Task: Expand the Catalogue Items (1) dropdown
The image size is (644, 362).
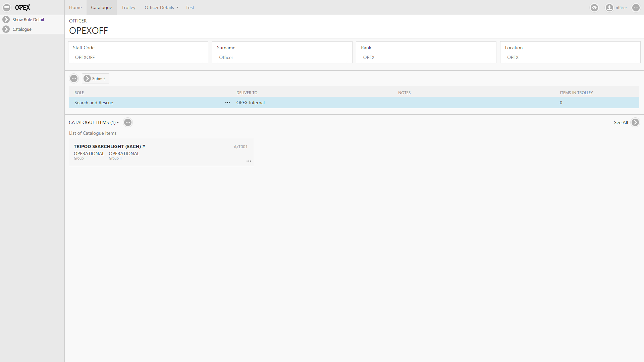Action: pos(94,122)
